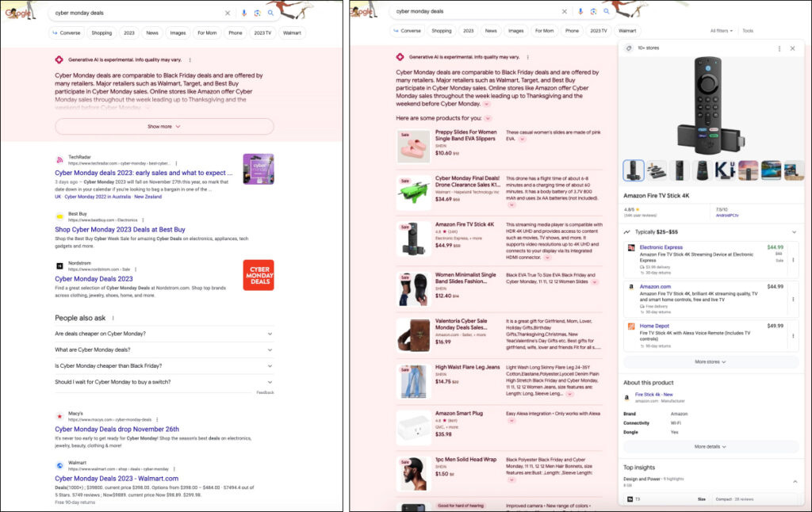812x512 pixels.
Task: Click TechRadar favicon in left results
Action: click(x=59, y=160)
